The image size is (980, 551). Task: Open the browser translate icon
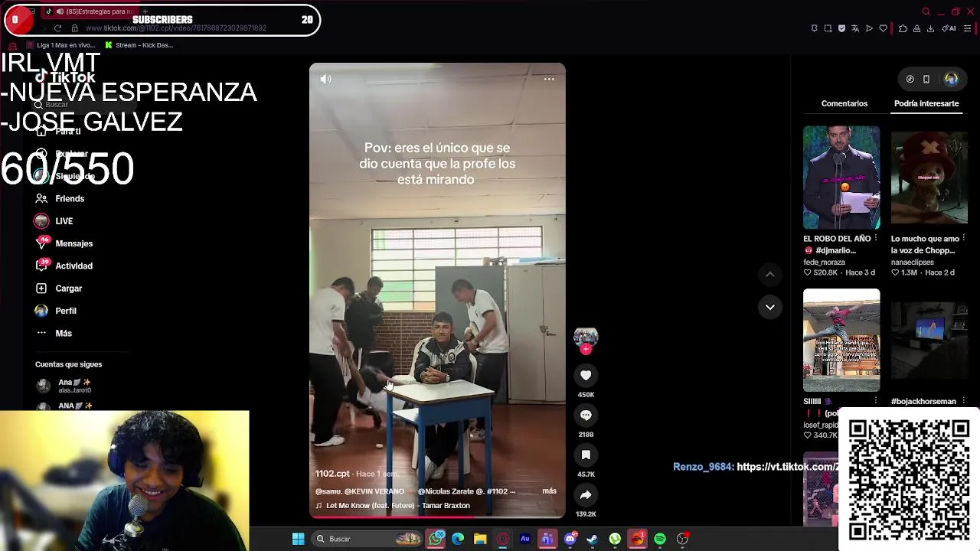(x=855, y=28)
